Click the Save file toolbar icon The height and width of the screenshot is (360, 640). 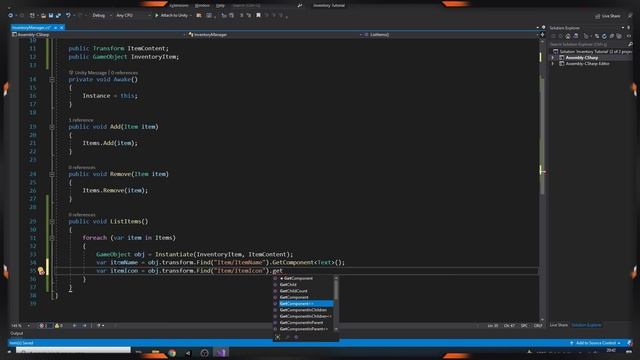(x=51, y=16)
